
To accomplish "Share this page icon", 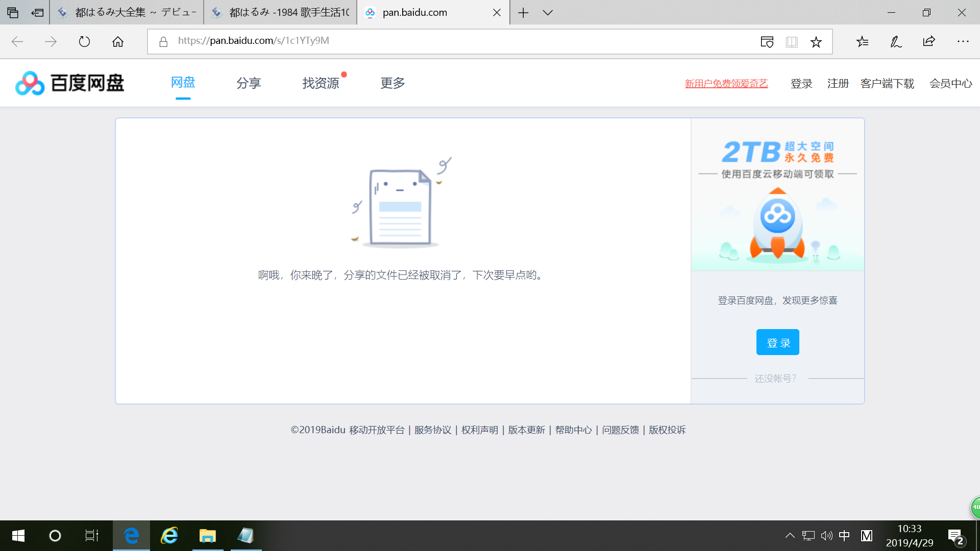I will pyautogui.click(x=929, y=42).
